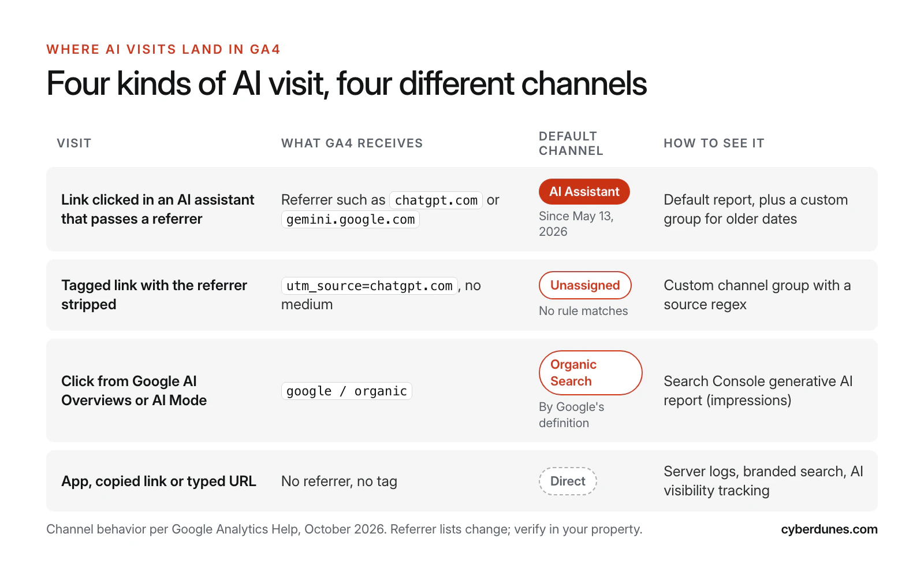Click the 'No rule matches' note

pyautogui.click(x=583, y=311)
